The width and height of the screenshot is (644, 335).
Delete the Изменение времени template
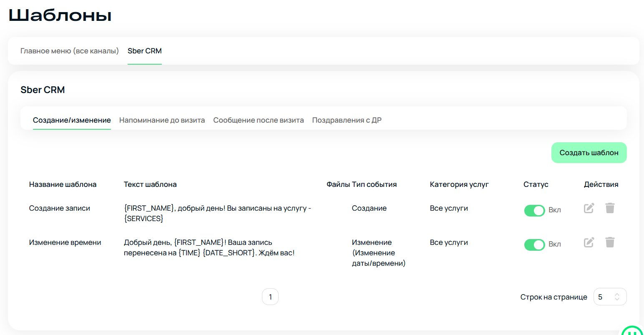click(x=610, y=242)
